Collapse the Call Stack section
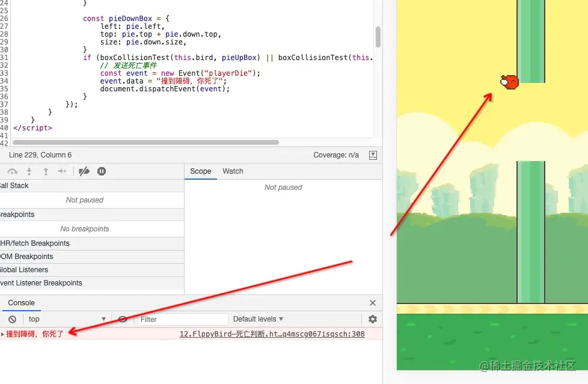This screenshot has width=588, height=384. (92, 186)
